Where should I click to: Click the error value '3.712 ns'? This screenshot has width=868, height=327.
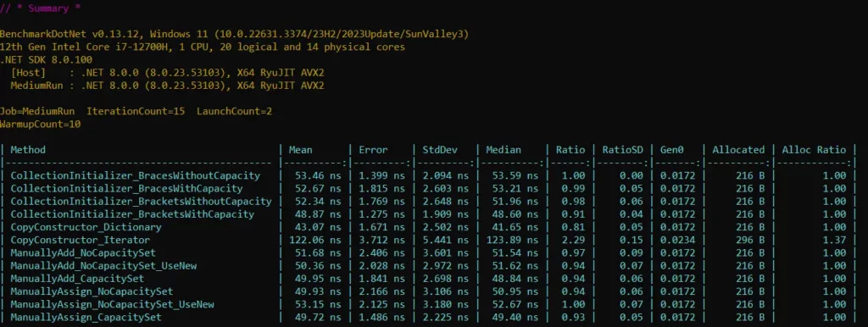point(381,240)
